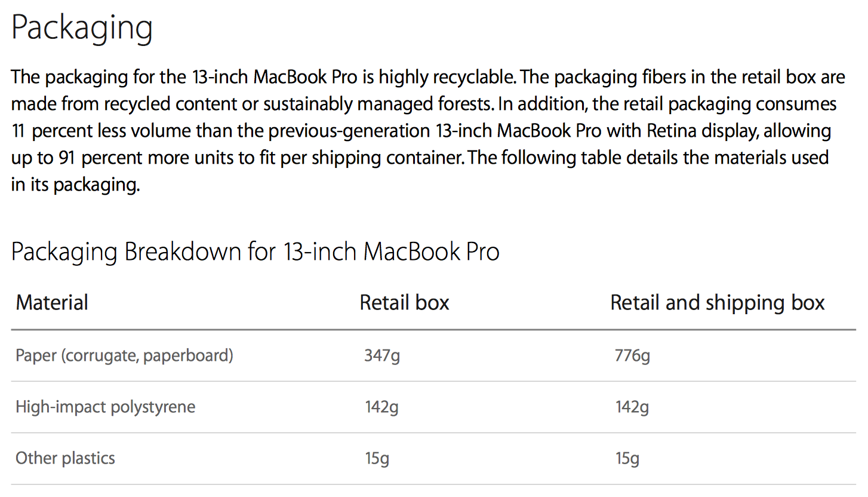Select the Retail box column header
The width and height of the screenshot is (868, 497).
404,302
